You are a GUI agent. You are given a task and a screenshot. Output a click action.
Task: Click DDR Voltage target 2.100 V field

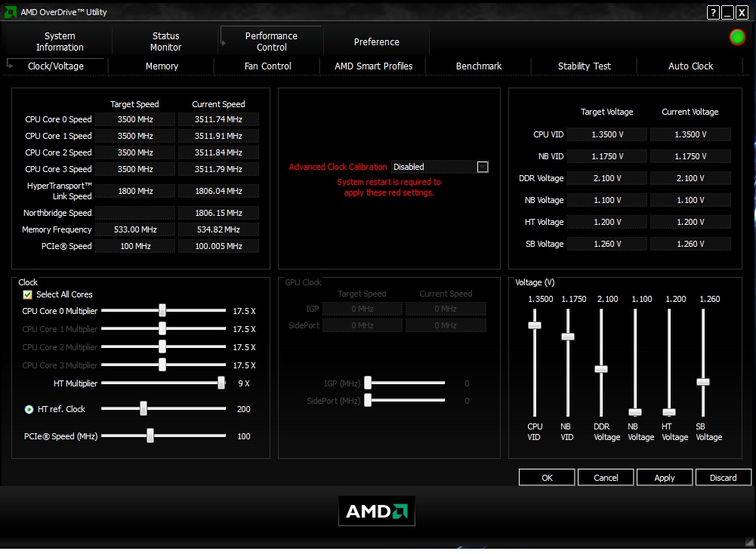pos(607,178)
